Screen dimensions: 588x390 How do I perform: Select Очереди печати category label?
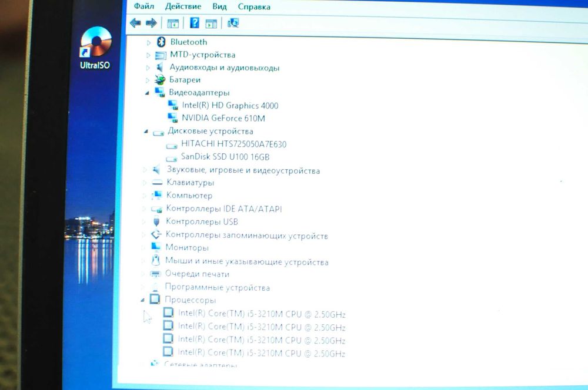pos(197,274)
